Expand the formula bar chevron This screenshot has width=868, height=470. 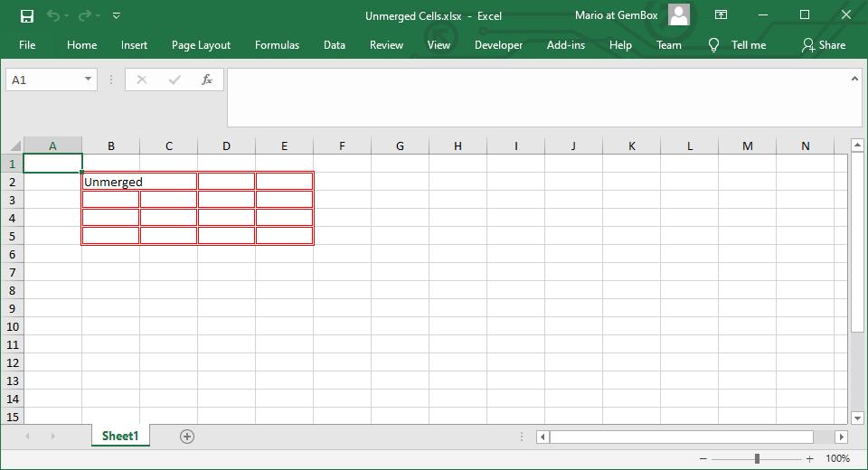tap(854, 79)
